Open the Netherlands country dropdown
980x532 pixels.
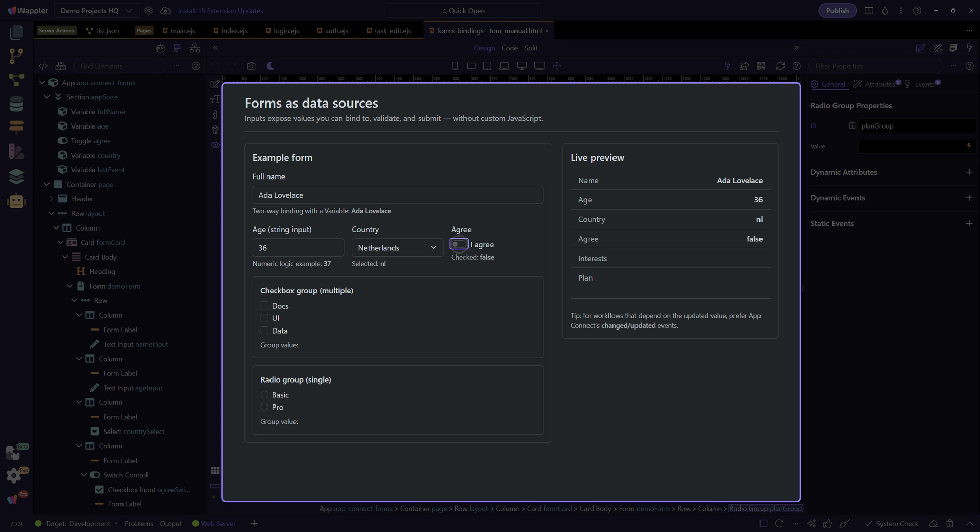pos(397,248)
